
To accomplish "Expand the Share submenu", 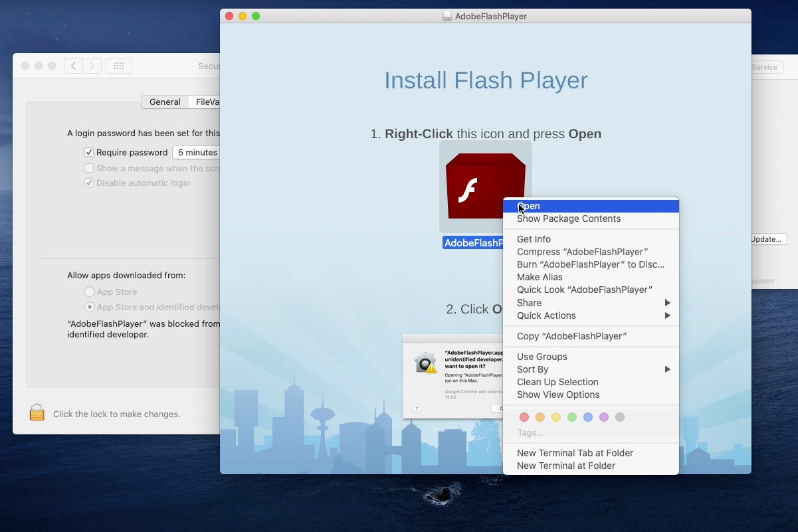I will 591,303.
